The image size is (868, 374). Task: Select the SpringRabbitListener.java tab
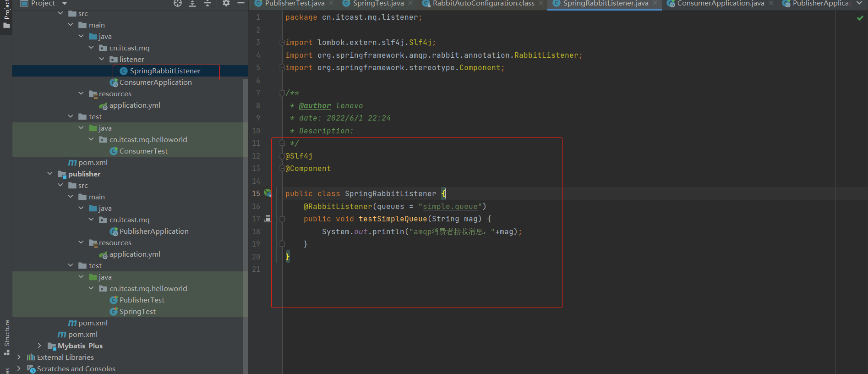point(606,4)
